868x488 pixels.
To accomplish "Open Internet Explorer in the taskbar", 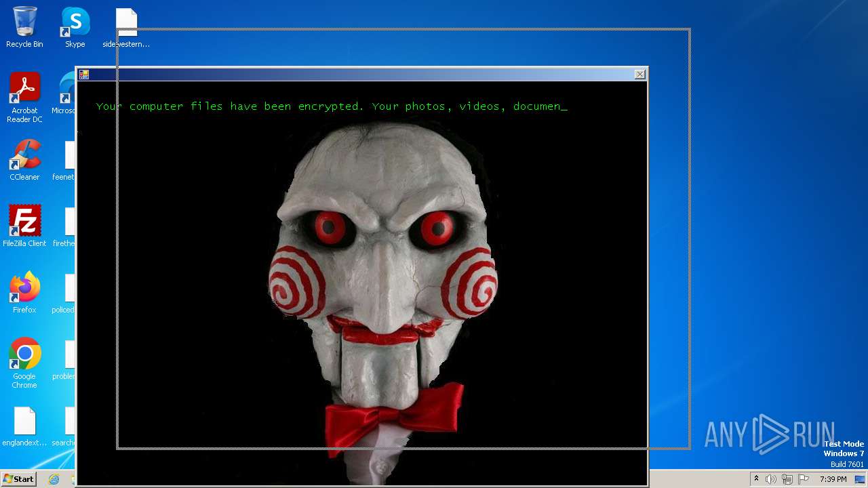I will tap(54, 479).
